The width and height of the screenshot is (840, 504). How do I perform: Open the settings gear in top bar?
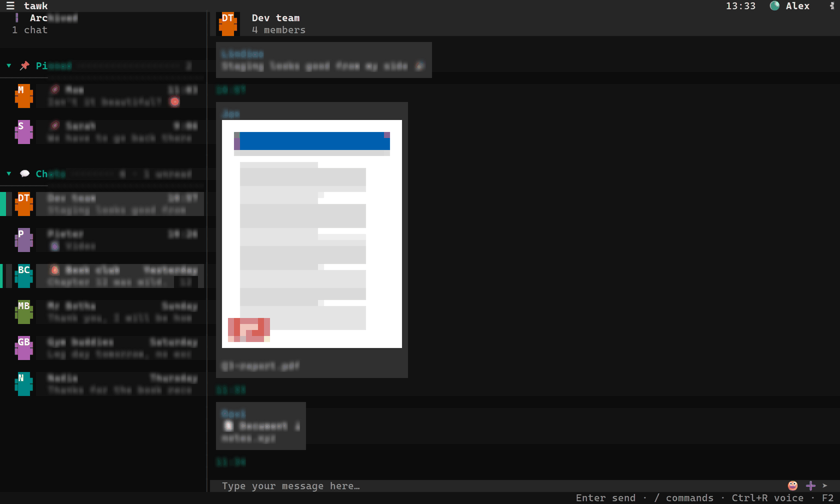(833, 6)
